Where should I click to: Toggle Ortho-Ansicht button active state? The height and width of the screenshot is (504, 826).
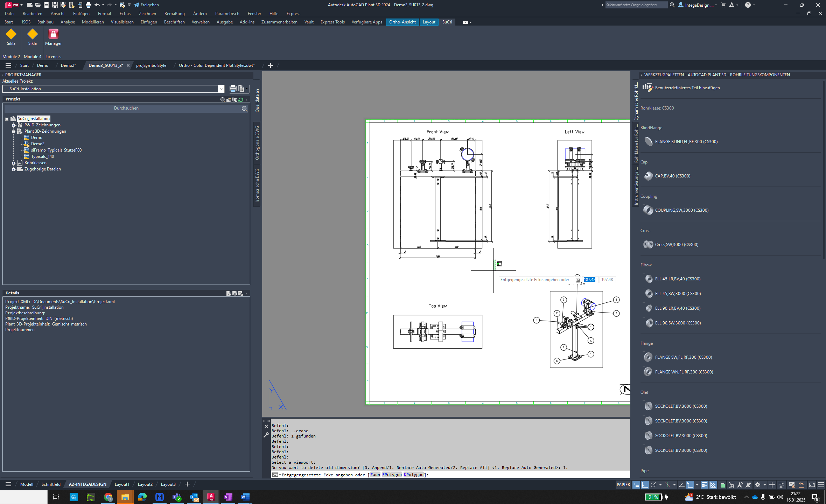[402, 22]
